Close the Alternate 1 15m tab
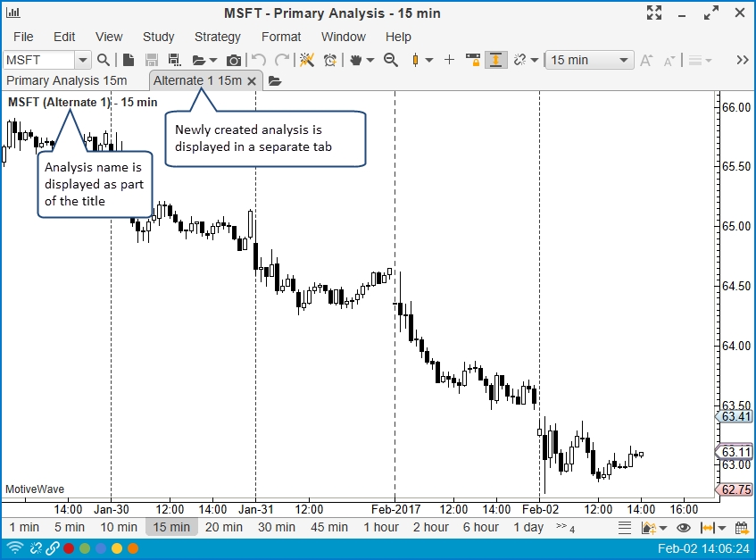The height and width of the screenshot is (560, 756). coord(252,81)
